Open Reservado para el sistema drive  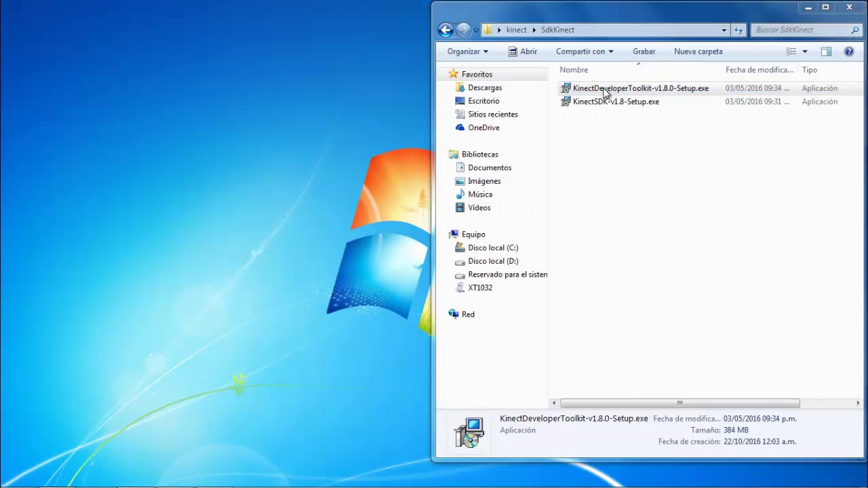tap(507, 274)
